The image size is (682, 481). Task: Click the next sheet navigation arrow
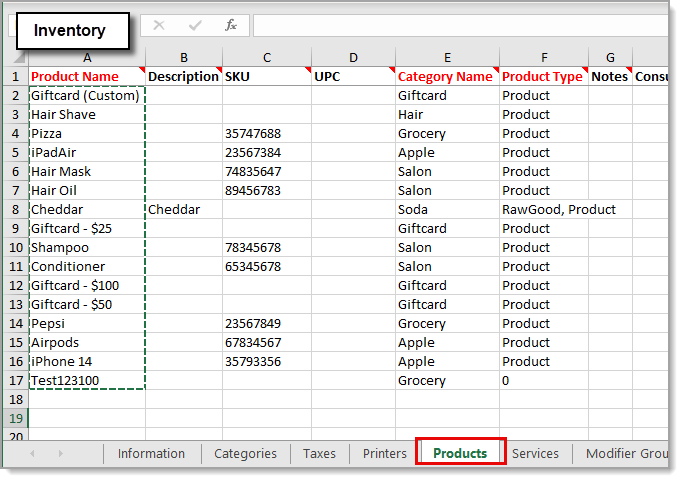coord(60,454)
